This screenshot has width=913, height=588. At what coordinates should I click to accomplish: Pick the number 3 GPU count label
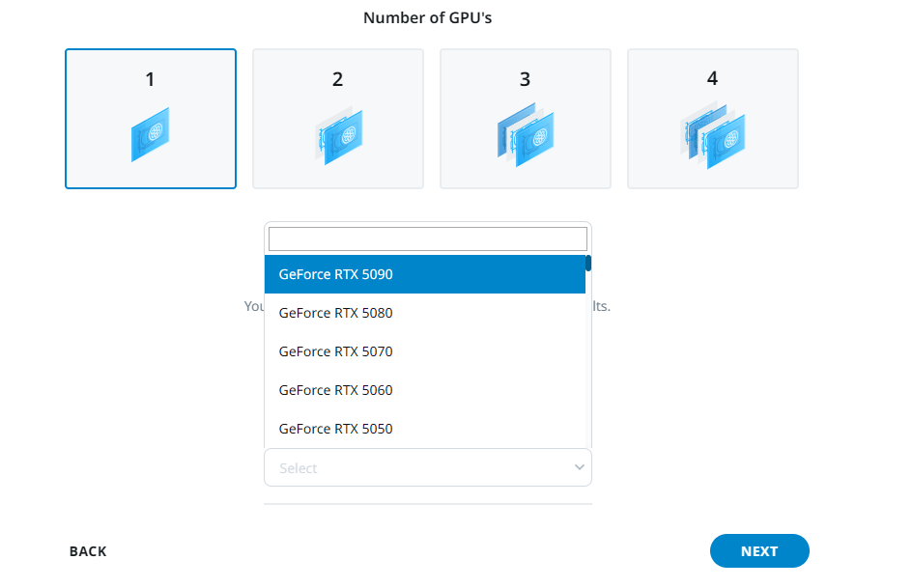(x=525, y=79)
